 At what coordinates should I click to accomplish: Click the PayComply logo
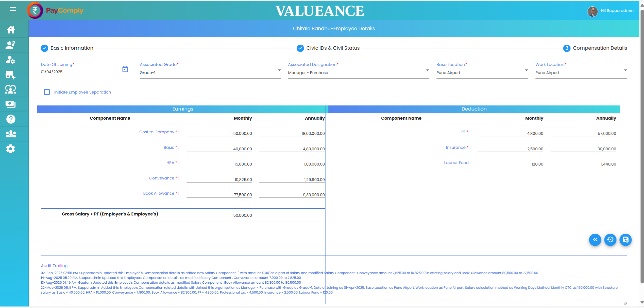pyautogui.click(x=55, y=10)
